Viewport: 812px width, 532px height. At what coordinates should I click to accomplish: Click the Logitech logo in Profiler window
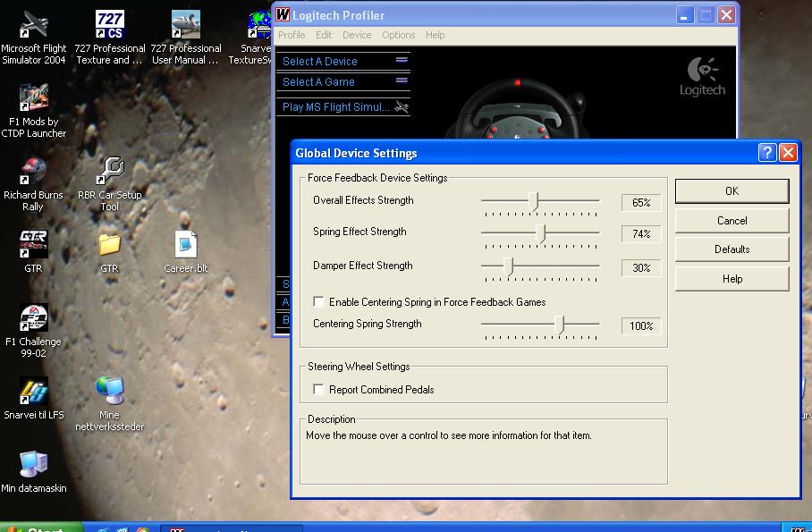click(x=702, y=76)
